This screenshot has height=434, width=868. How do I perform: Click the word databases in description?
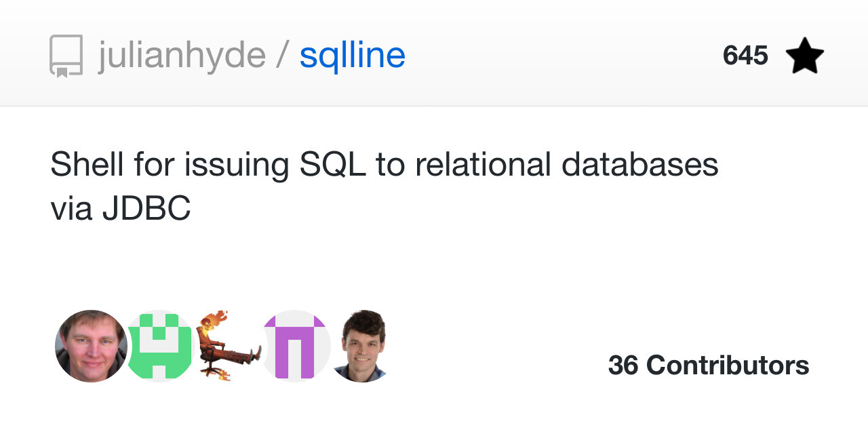(640, 165)
